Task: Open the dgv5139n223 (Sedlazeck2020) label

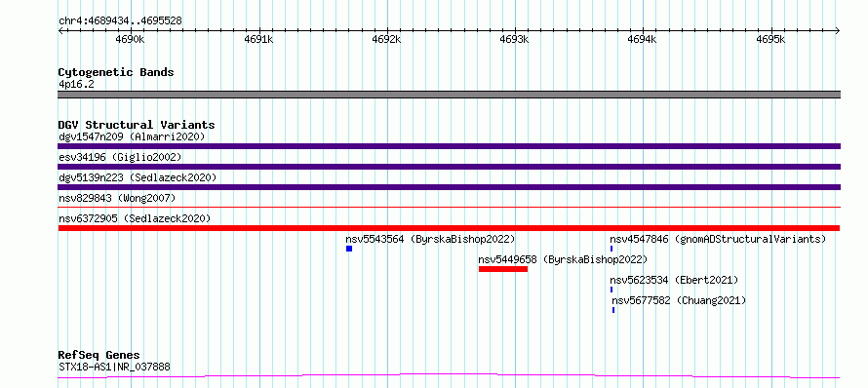Action: coord(138,177)
